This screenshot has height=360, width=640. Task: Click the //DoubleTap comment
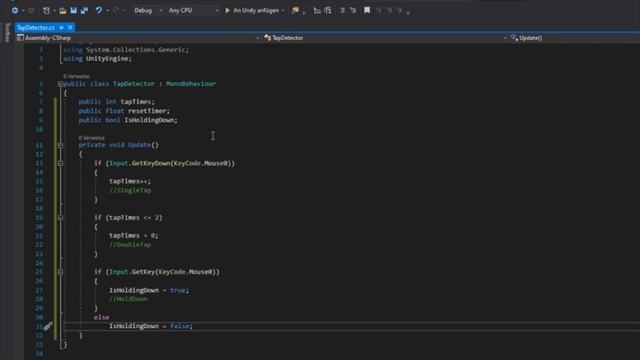coord(130,245)
